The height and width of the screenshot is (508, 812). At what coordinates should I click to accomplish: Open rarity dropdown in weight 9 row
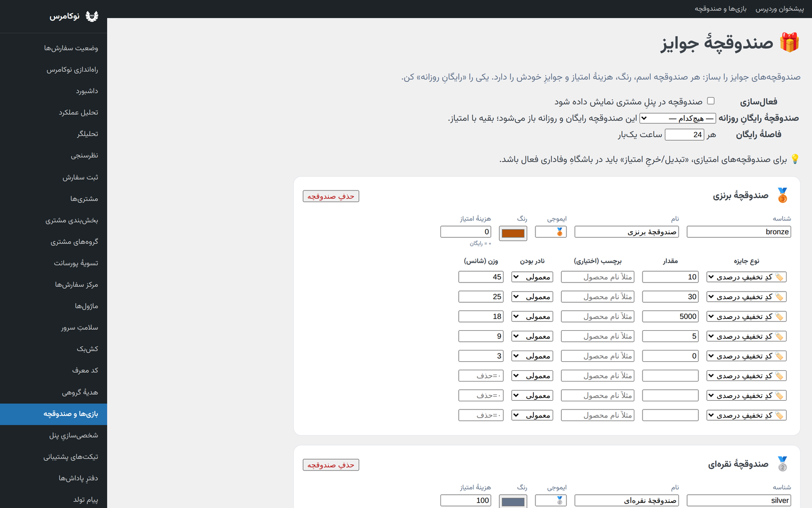(532, 336)
